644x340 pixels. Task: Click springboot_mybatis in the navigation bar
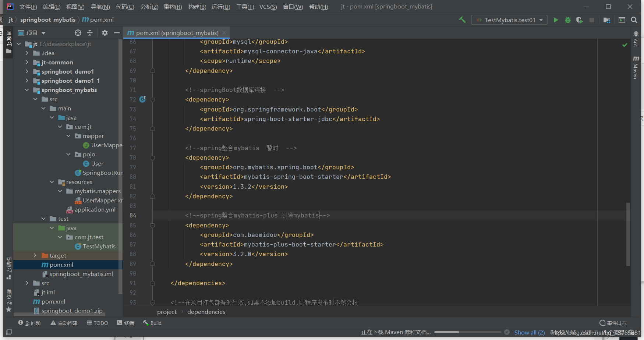pos(48,20)
